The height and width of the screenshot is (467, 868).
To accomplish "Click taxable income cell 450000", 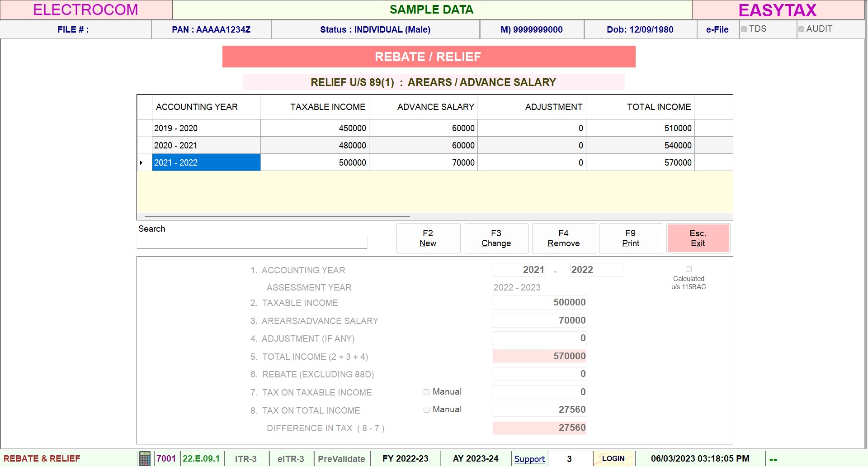I will click(315, 128).
